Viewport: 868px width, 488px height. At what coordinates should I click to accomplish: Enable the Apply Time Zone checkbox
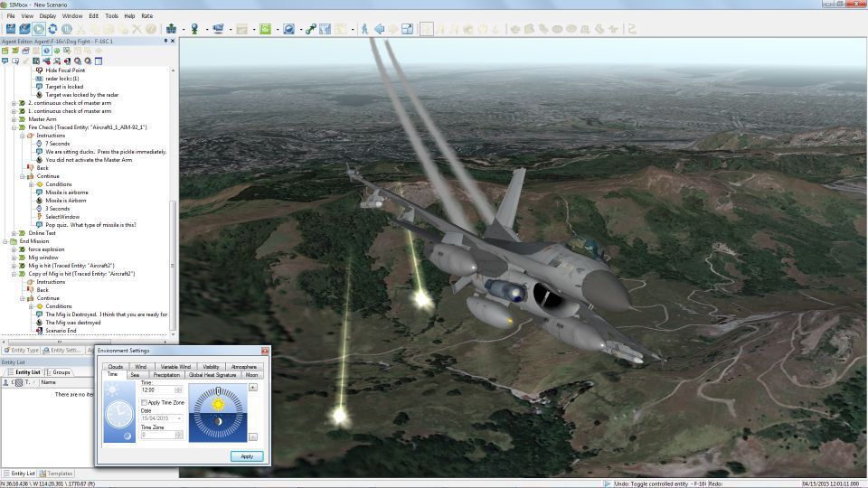[145, 402]
